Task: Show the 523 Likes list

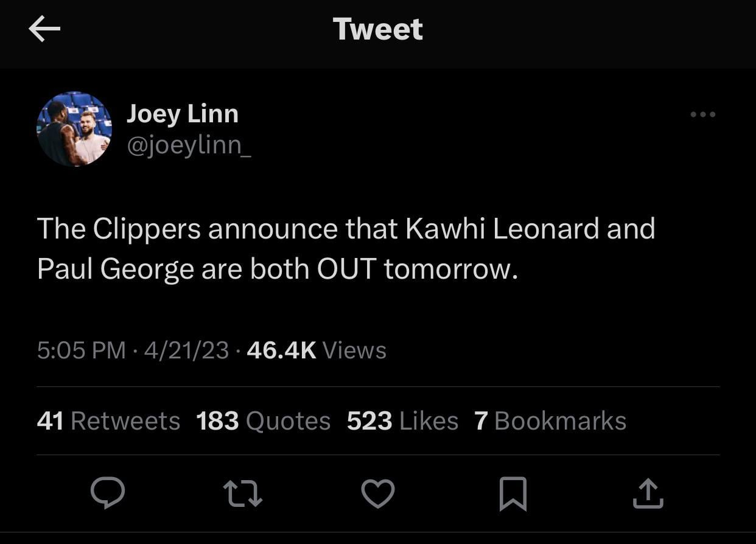Action: click(402, 421)
